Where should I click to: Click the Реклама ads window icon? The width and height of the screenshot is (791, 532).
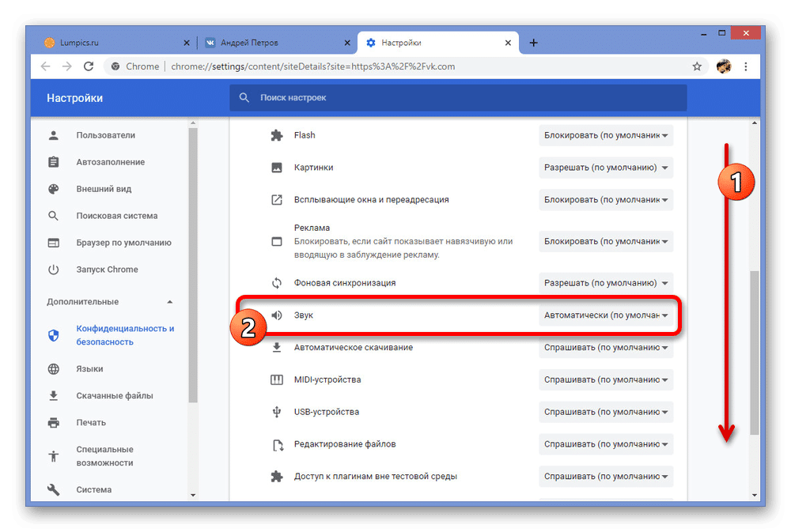pos(276,242)
